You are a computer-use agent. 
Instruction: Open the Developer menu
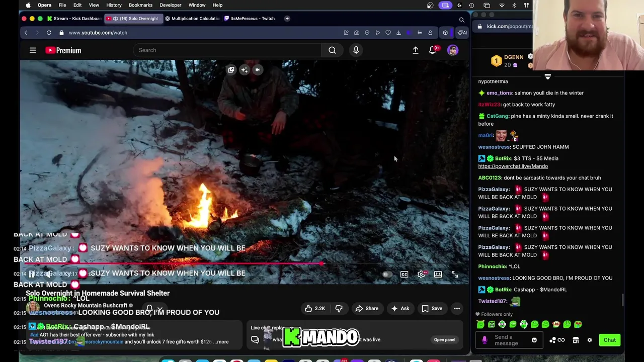click(x=171, y=5)
